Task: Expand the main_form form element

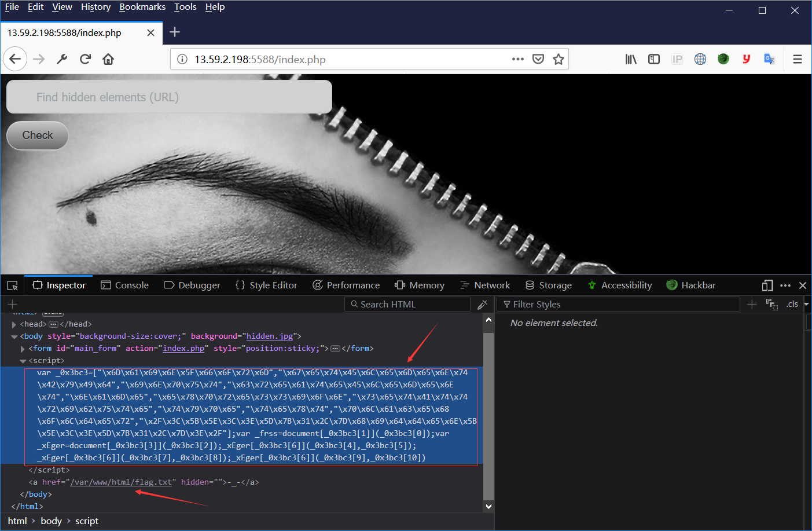Action: coord(23,349)
